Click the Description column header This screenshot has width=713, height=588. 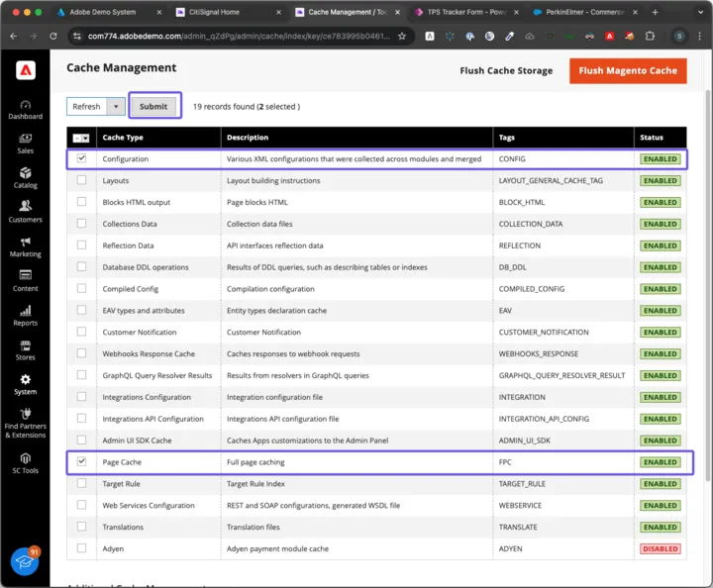pyautogui.click(x=356, y=138)
